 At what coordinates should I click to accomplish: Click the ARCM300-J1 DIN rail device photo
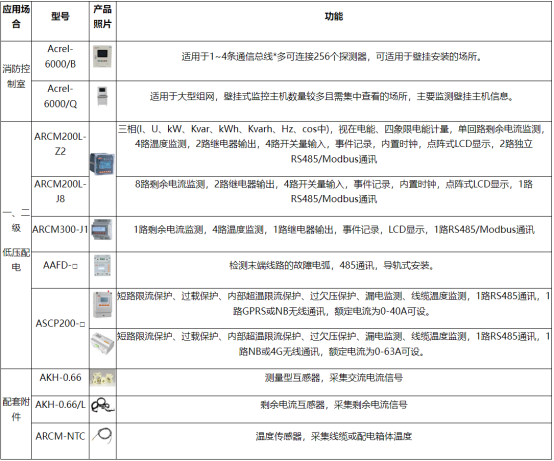tap(102, 229)
